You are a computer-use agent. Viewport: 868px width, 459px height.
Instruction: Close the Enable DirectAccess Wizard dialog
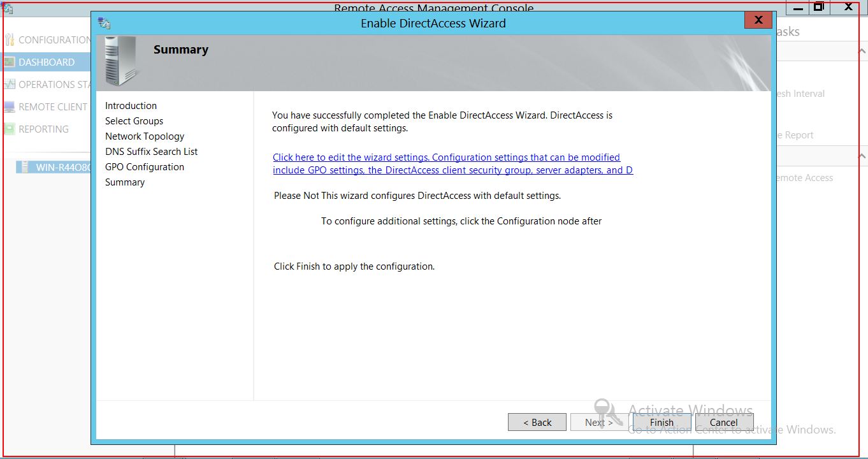(758, 20)
